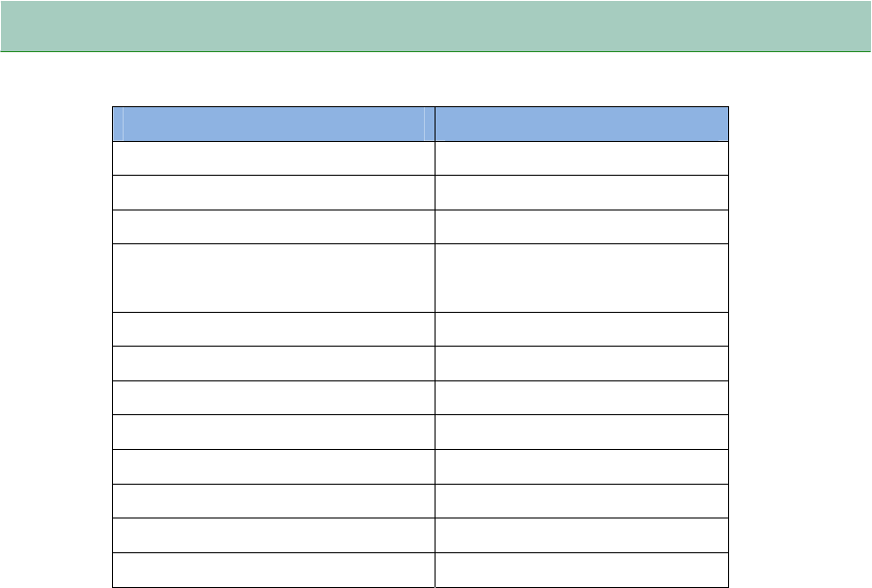Image resolution: width=872 pixels, height=588 pixels.
Task: Select the tall double-height row's right cell
Action: click(581, 278)
